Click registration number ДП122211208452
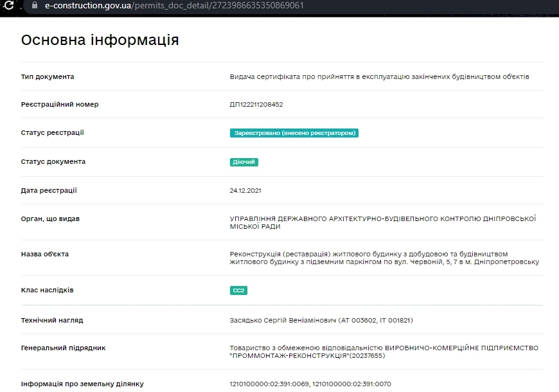The image size is (559, 392). click(256, 104)
